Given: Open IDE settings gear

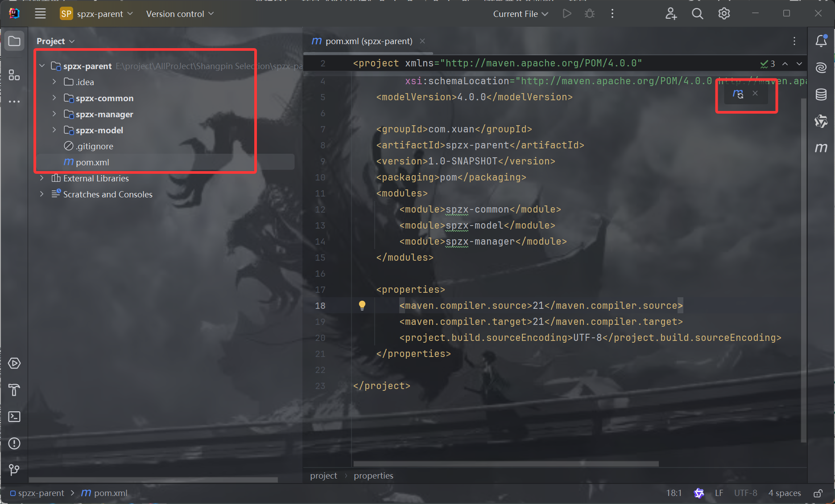Looking at the screenshot, I should point(724,14).
